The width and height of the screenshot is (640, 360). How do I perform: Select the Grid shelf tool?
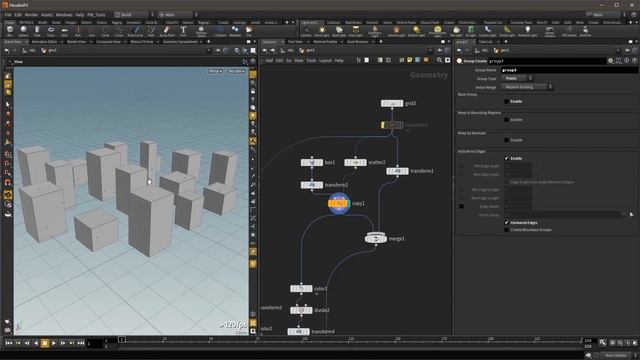click(x=64, y=31)
